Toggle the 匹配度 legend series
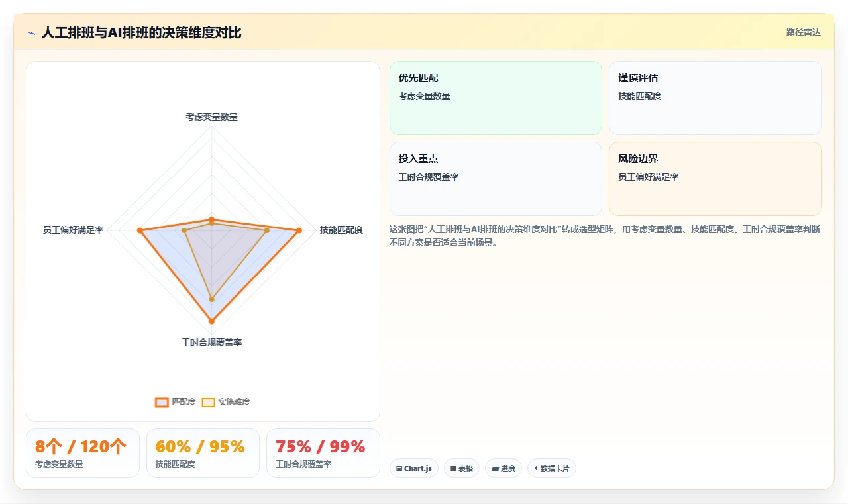This screenshot has height=504, width=848. tap(176, 402)
